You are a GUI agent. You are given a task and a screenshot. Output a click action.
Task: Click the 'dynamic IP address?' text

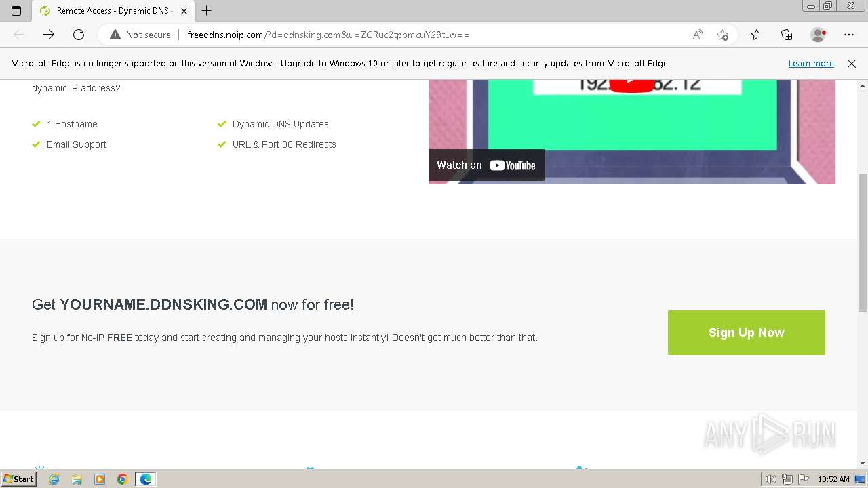[x=76, y=88]
